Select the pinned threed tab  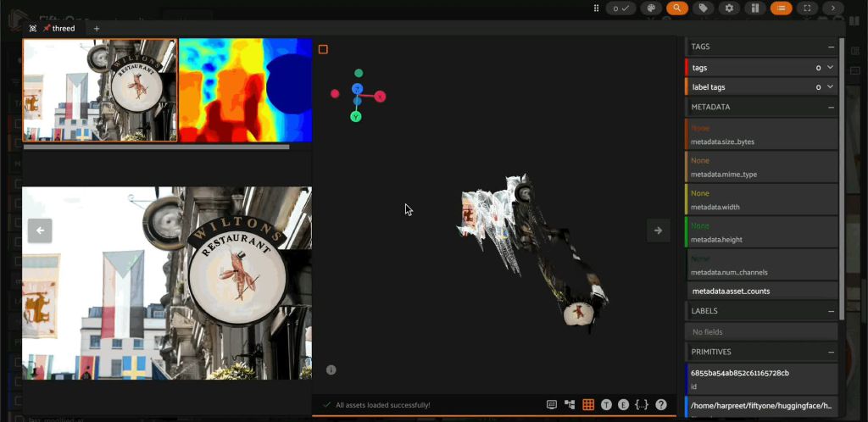click(59, 28)
